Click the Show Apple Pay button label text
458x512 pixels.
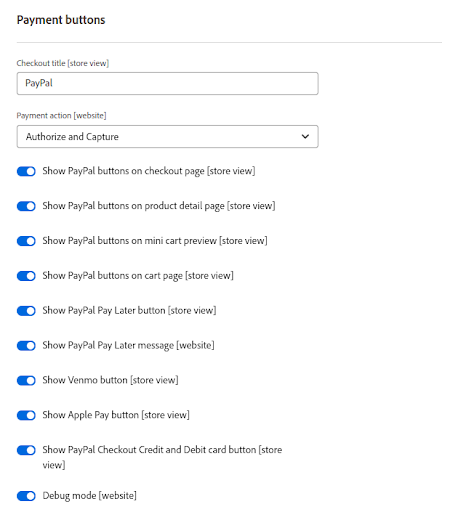point(116,415)
